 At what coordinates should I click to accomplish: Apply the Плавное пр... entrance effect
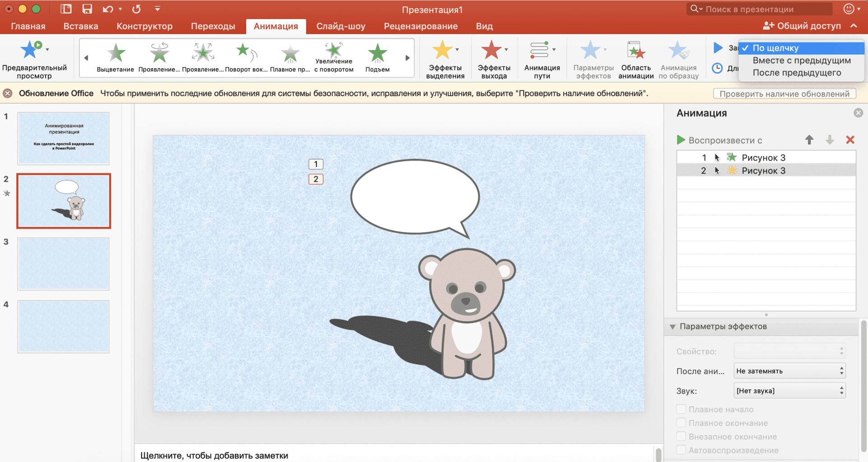click(x=290, y=57)
